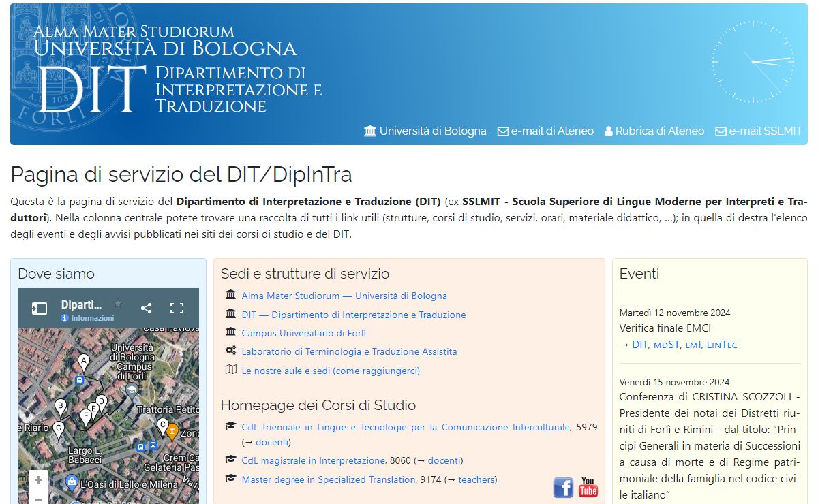This screenshot has height=504, width=818.
Task: Click Martedì 12 novembre 2024 event date
Action: pyautogui.click(x=675, y=313)
